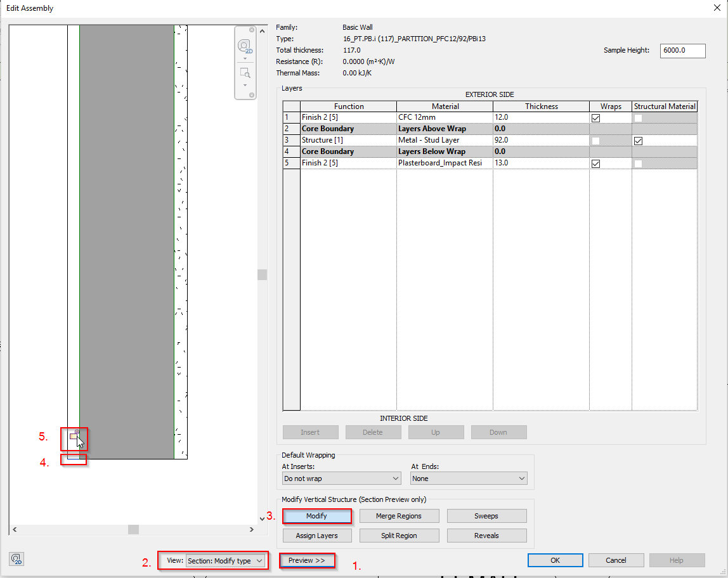Select the zoom region tool on the navigation bar
The width and height of the screenshot is (728, 578).
245,72
